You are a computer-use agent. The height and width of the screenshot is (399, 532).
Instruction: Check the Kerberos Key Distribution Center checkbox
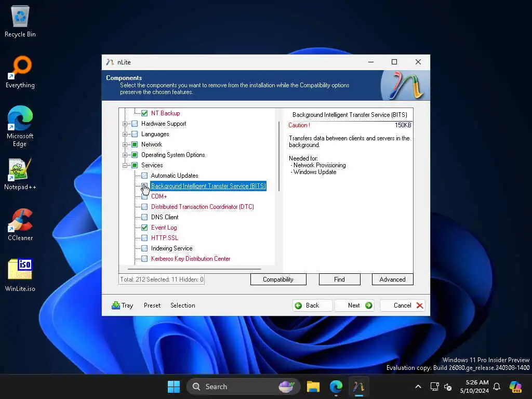[144, 259]
